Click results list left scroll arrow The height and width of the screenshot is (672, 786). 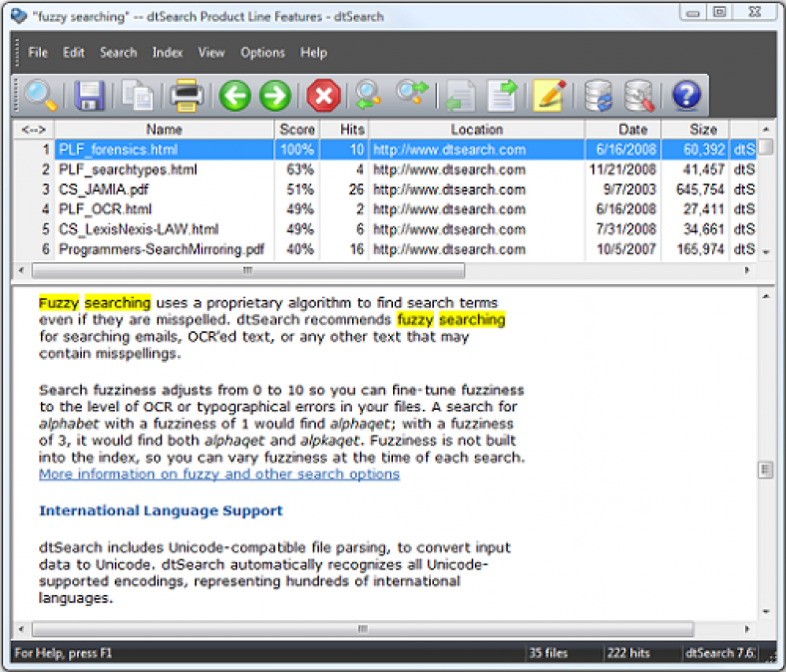(21, 270)
